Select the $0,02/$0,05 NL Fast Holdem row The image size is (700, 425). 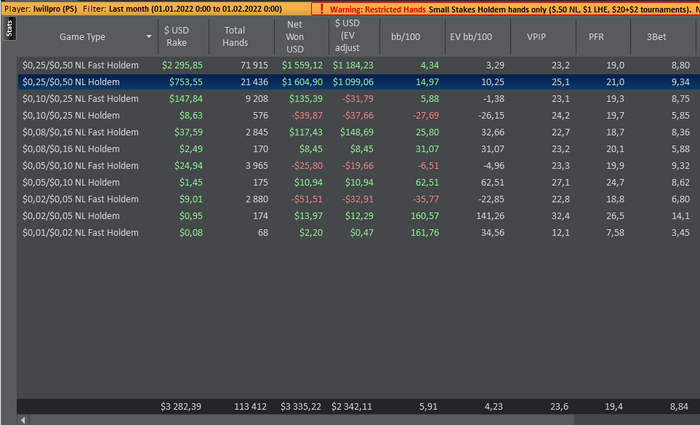click(x=357, y=199)
